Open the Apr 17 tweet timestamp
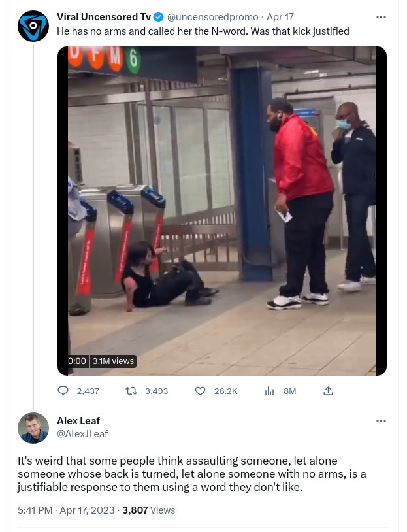 [280, 16]
